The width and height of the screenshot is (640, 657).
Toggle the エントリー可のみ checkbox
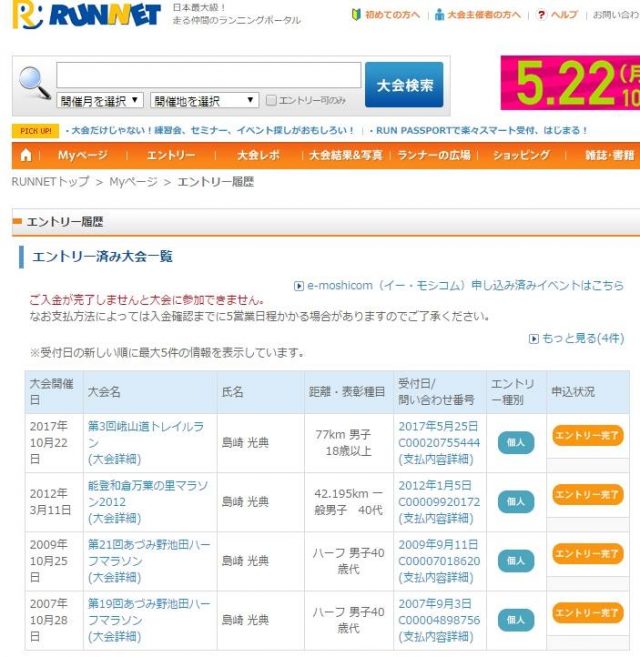pos(271,101)
